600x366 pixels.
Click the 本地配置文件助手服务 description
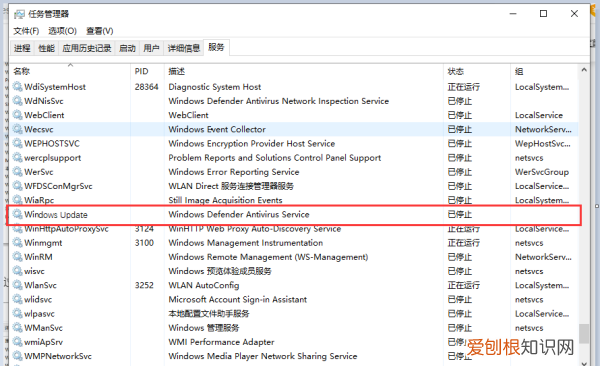[x=209, y=314]
